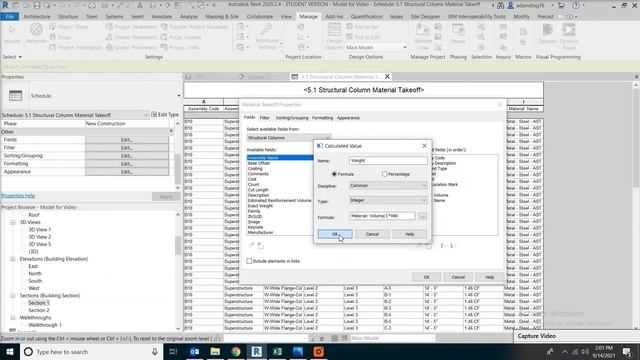640x360 pixels.
Task: Click the Edit button beside Sorting/Grouping in Properties
Action: 127,156
